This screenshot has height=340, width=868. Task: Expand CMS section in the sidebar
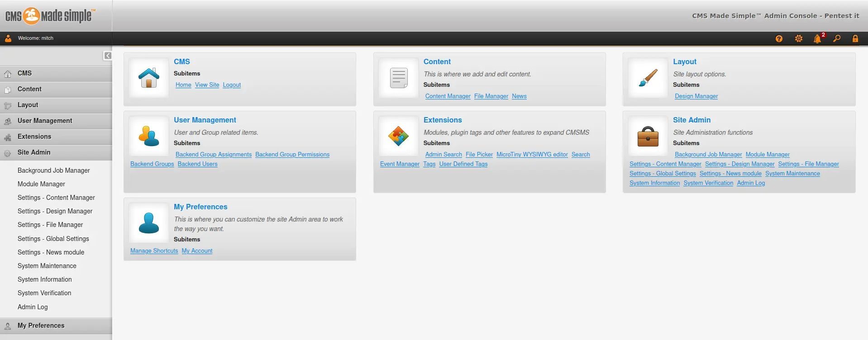click(56, 74)
